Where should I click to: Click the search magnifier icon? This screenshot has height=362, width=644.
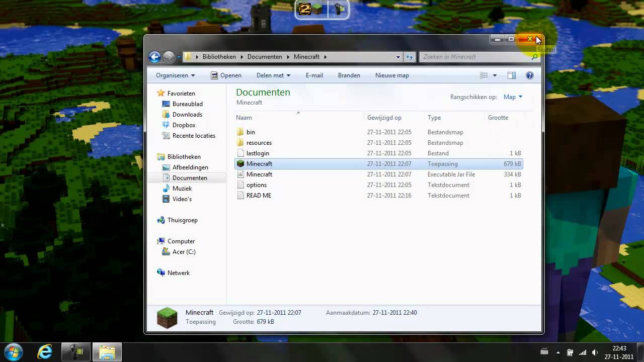point(534,57)
